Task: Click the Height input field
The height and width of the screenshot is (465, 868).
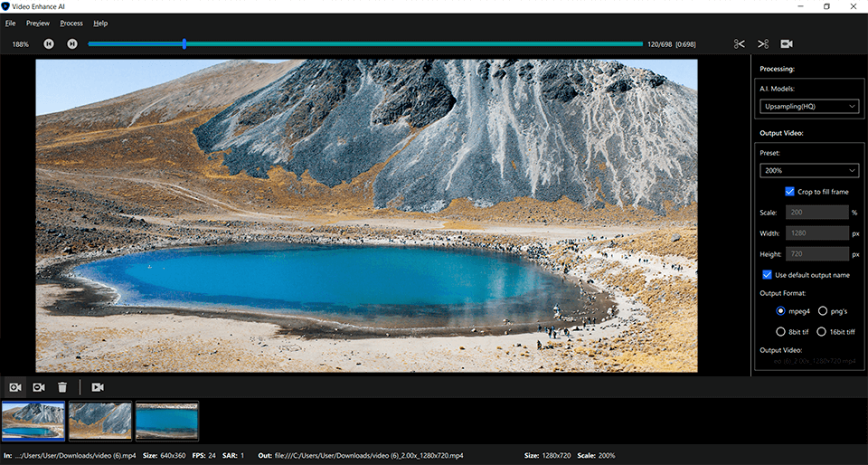Action: (817, 254)
